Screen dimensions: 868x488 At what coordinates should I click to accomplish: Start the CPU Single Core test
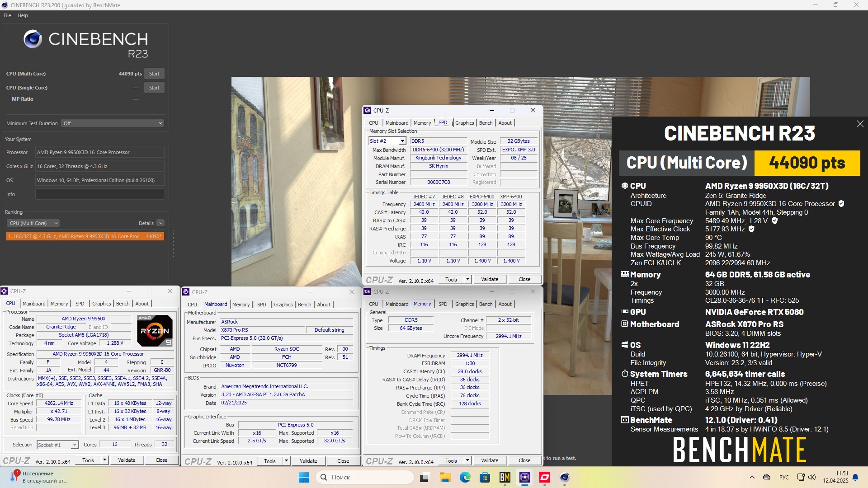click(154, 88)
